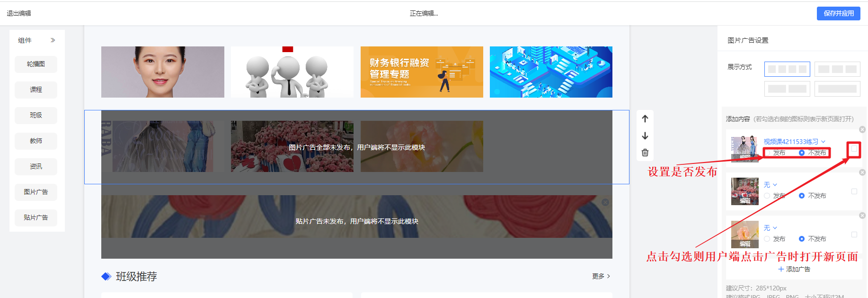Select 不发布 for 视频课4211533练习 ad
The height and width of the screenshot is (298, 868).
pyautogui.click(x=802, y=153)
